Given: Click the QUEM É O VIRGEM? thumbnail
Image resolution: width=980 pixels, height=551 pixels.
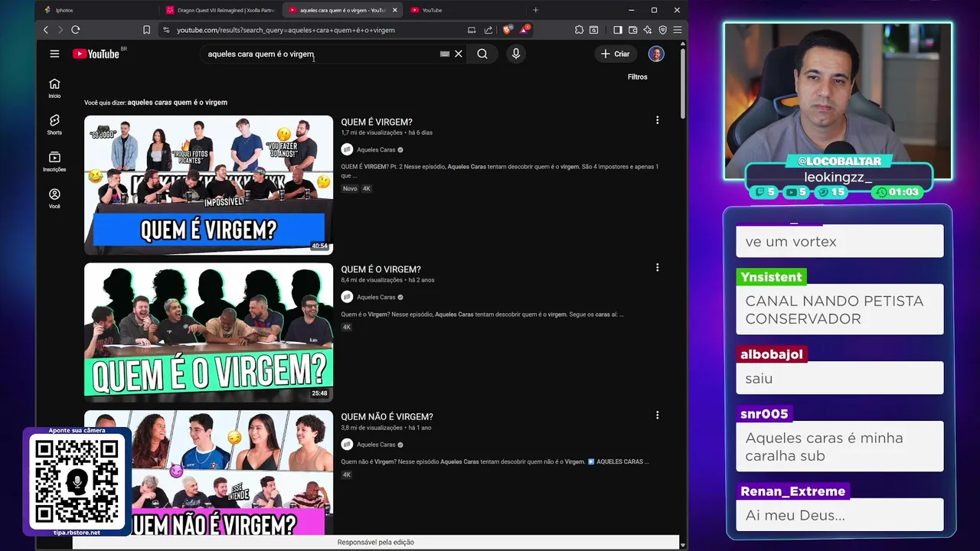Looking at the screenshot, I should point(209,333).
